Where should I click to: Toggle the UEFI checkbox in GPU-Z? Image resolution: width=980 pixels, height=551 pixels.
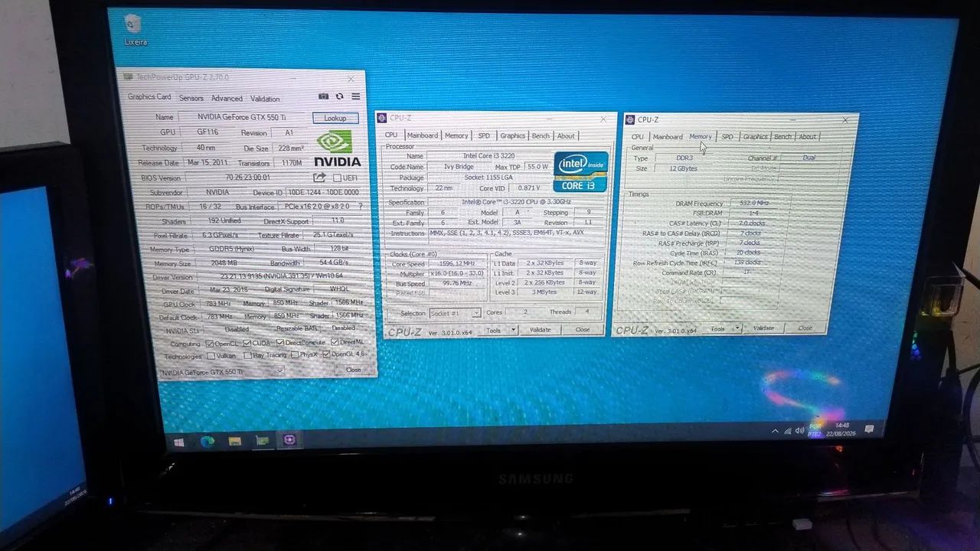point(338,178)
